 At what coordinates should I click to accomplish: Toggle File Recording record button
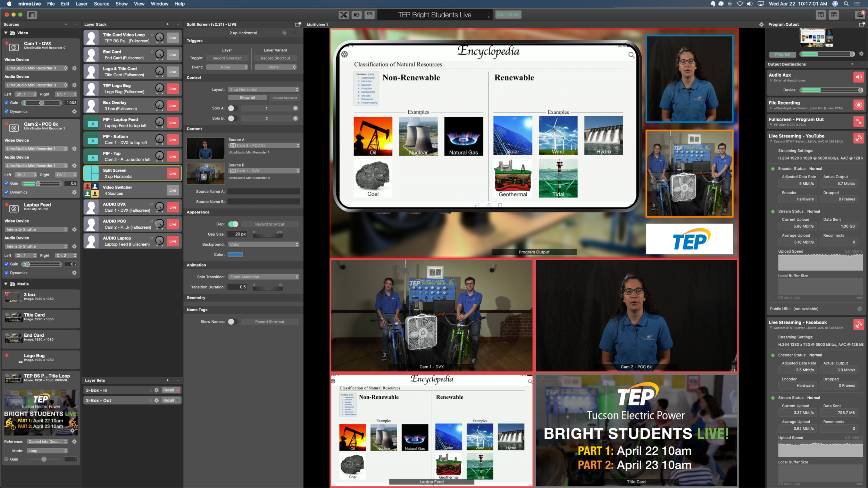pyautogui.click(x=859, y=105)
